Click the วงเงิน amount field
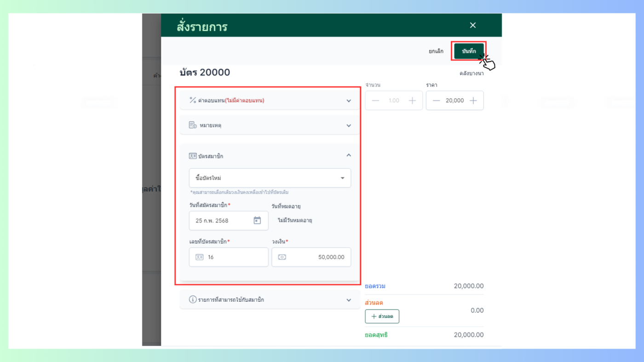Image resolution: width=644 pixels, height=362 pixels. pos(311,257)
